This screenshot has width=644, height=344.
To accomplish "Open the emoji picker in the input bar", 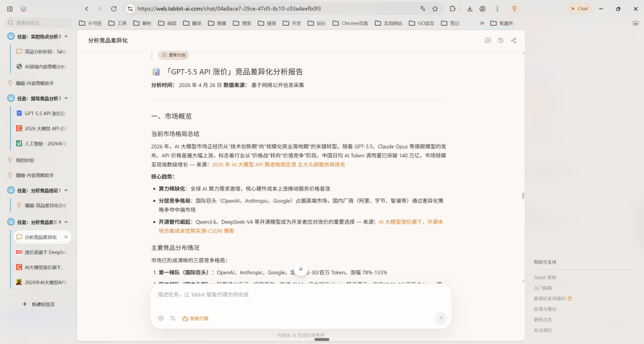I will coord(160,318).
